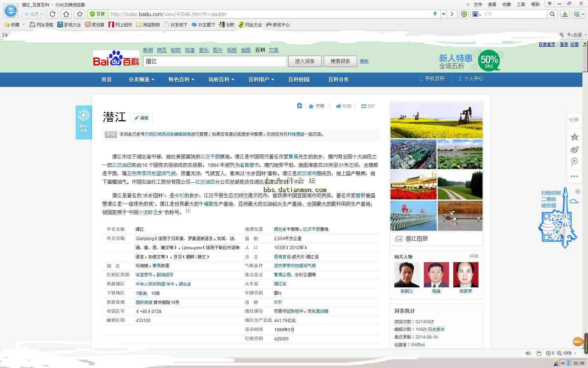
Task: Click the bookmark star icon in toolbar
Action: pyautogui.click(x=80, y=14)
